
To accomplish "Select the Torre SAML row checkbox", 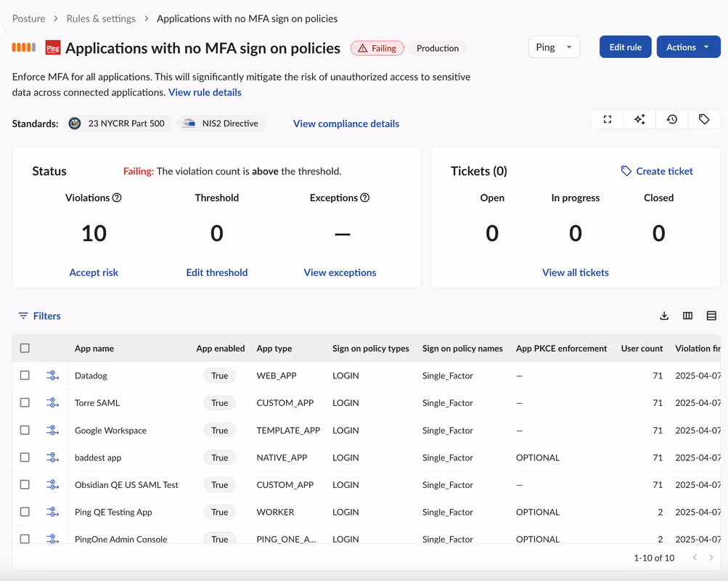I will pos(25,403).
